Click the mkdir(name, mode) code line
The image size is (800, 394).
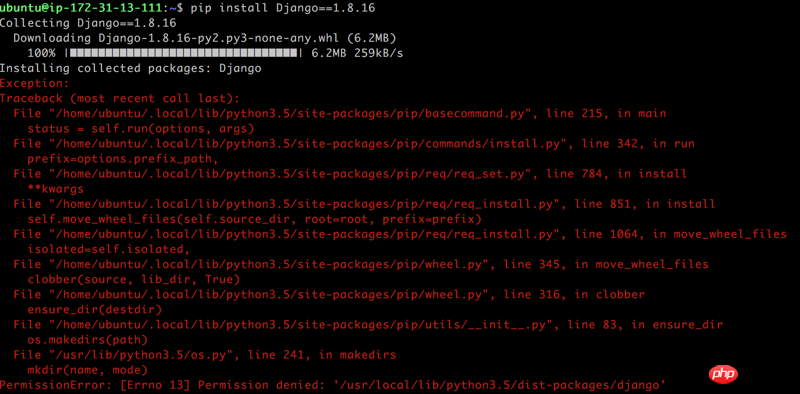pyautogui.click(x=87, y=370)
